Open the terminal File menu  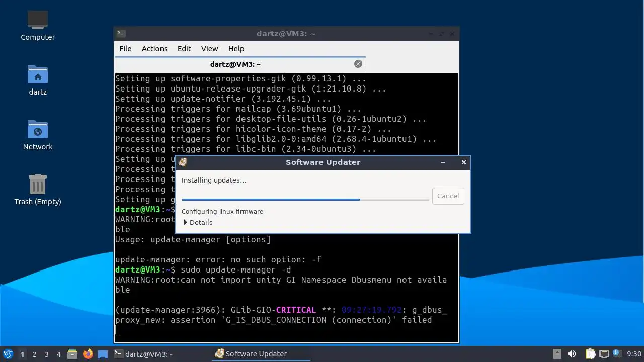tap(125, 49)
